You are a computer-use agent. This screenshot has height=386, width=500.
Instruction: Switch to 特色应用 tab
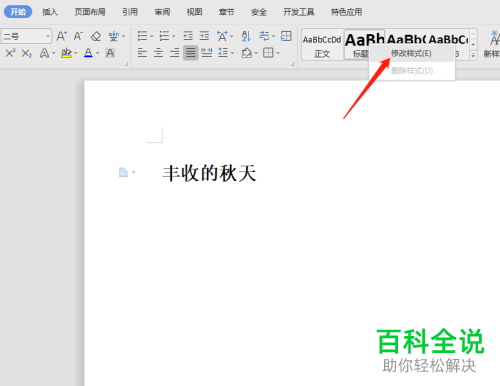coord(347,12)
